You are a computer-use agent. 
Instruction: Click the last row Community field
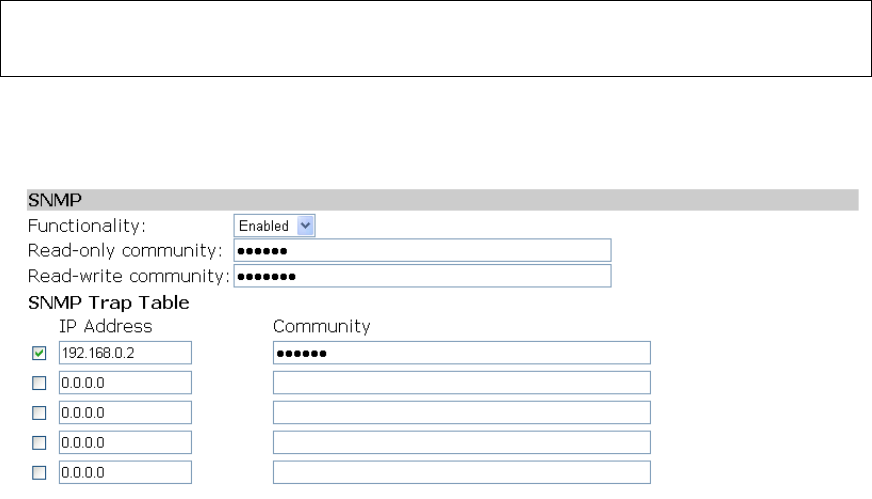(x=462, y=472)
